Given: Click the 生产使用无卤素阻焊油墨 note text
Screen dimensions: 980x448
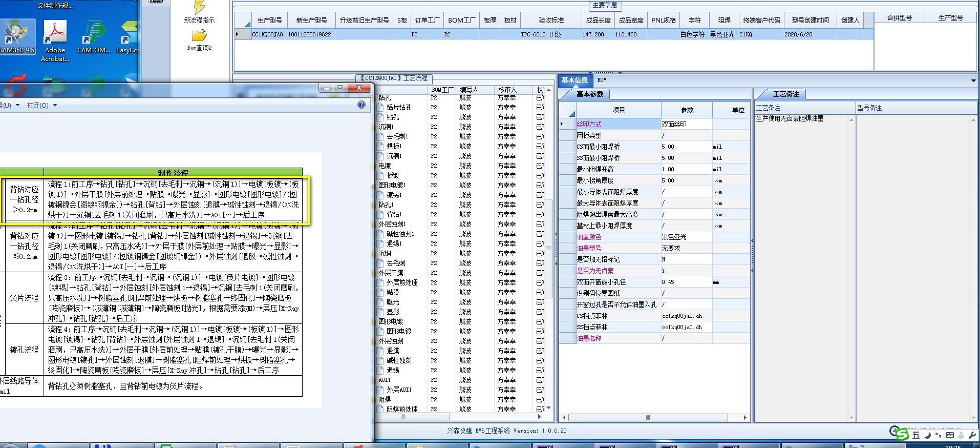Looking at the screenshot, I should click(x=790, y=118).
